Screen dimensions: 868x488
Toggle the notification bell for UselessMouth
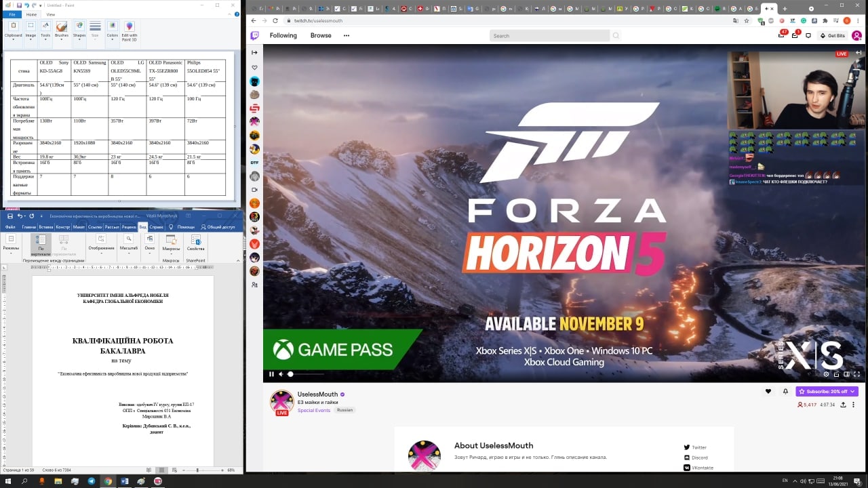pyautogui.click(x=785, y=391)
